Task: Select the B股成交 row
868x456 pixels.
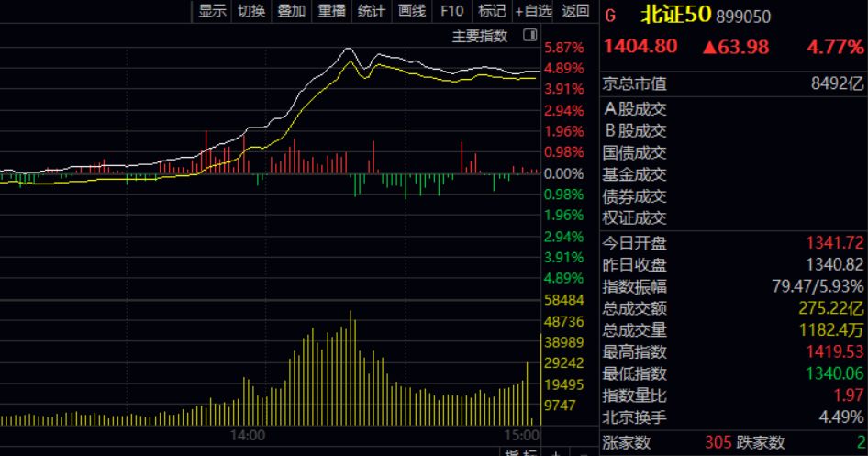Action: [733, 130]
